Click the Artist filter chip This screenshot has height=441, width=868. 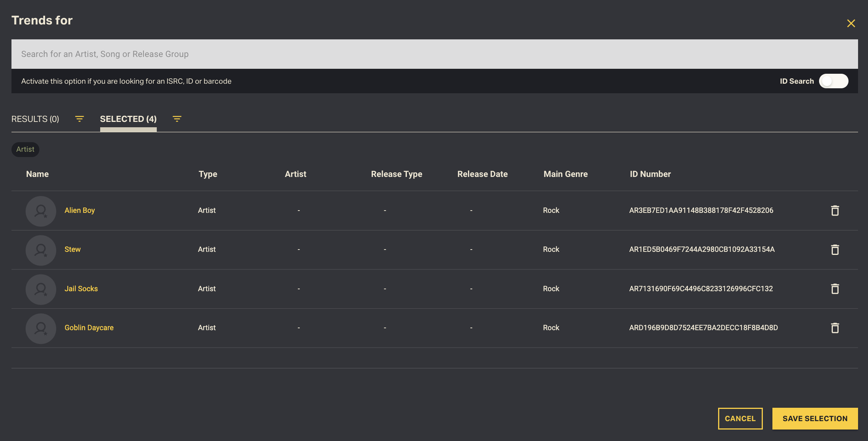click(25, 149)
